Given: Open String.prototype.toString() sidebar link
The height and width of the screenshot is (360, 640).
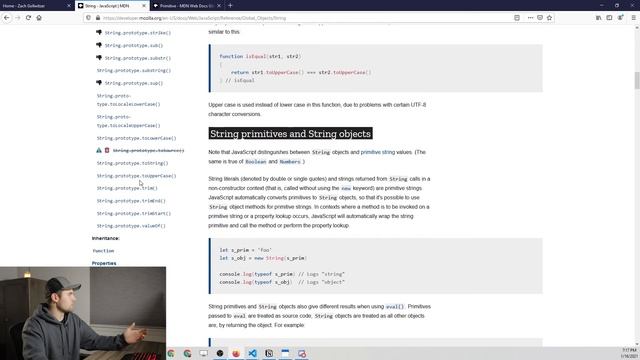Looking at the screenshot, I should pyautogui.click(x=132, y=163).
